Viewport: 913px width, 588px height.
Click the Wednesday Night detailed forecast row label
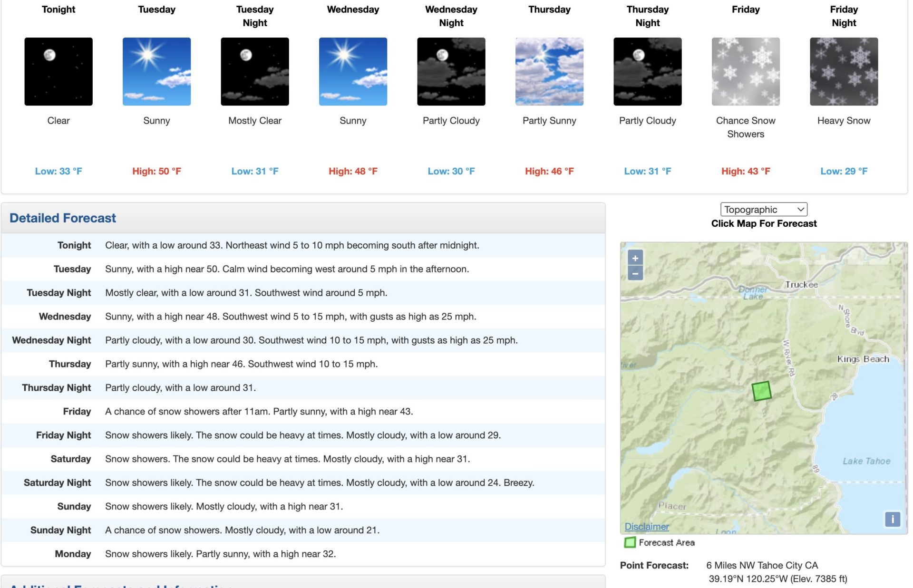51,340
